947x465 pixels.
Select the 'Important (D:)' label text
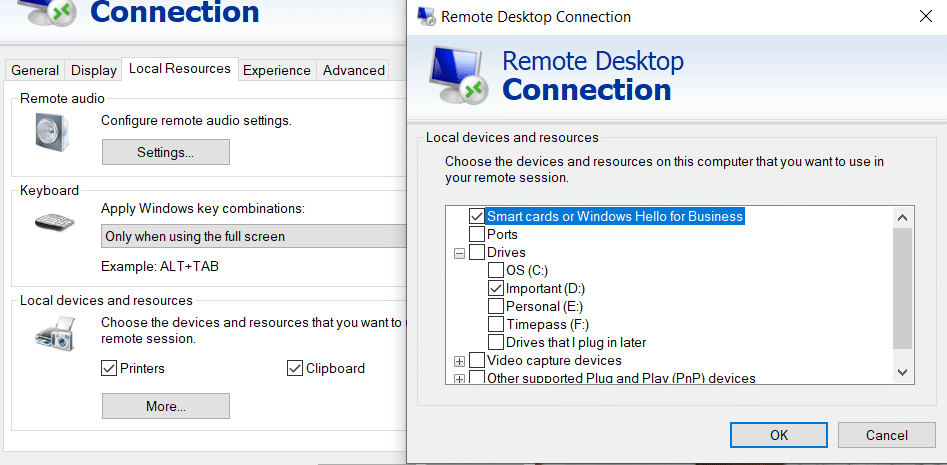(546, 288)
